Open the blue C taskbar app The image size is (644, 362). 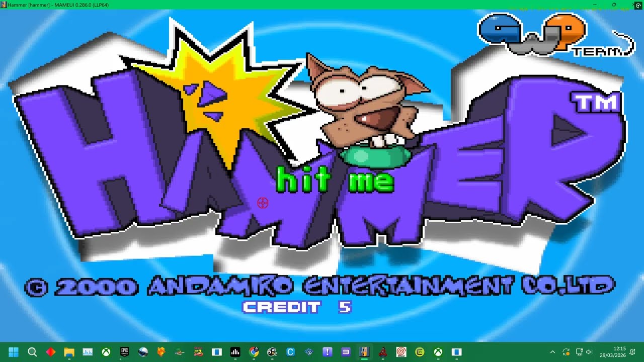[x=290, y=352]
